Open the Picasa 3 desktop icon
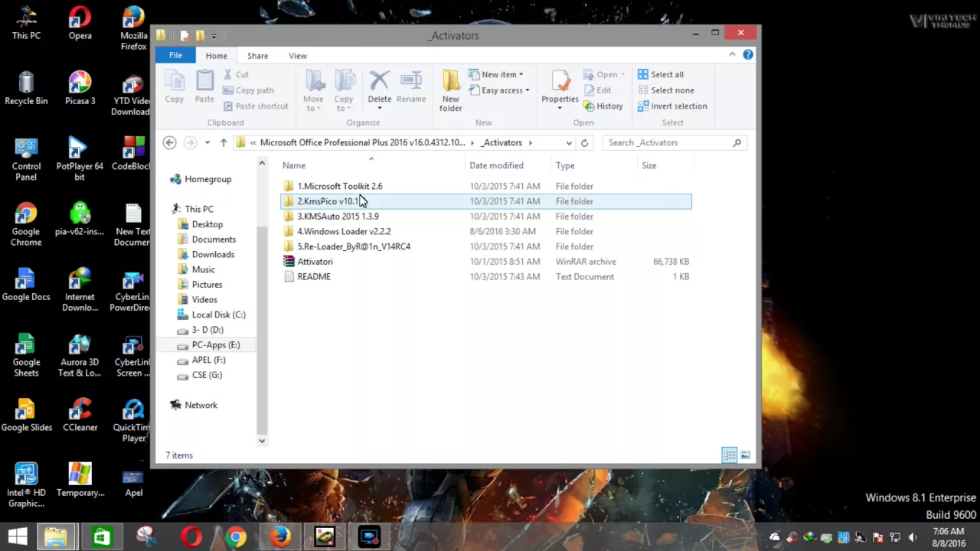 80,89
